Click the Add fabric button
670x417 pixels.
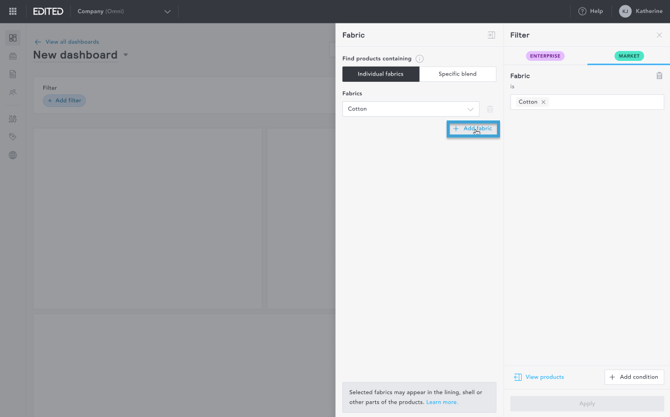tap(473, 129)
